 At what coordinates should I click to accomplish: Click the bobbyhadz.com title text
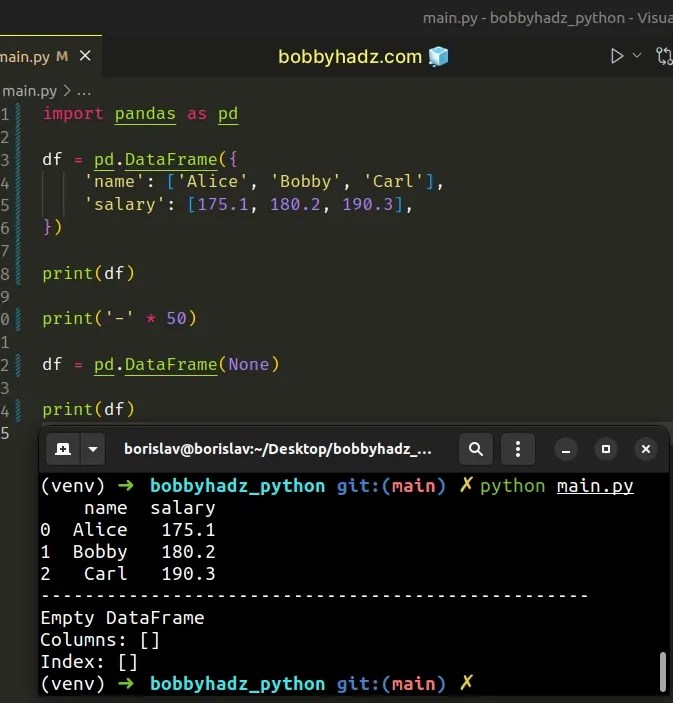point(350,57)
